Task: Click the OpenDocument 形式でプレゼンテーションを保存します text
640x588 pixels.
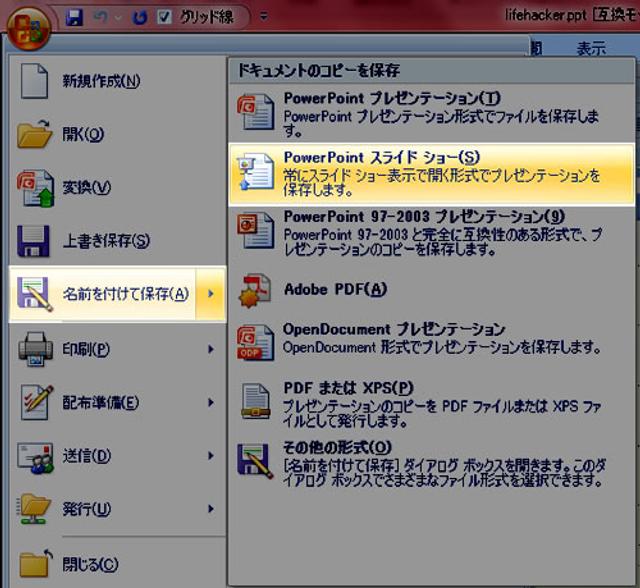Action: pyautogui.click(x=442, y=348)
